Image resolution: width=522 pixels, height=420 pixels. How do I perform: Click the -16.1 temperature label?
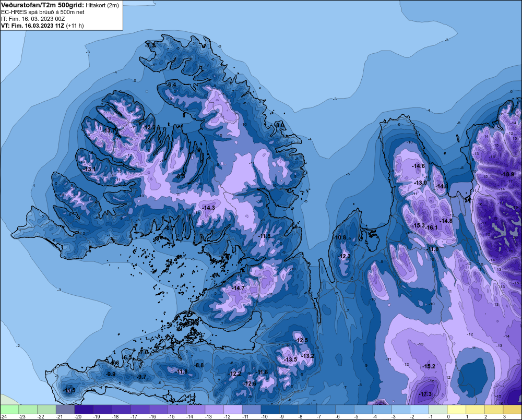point(432,227)
